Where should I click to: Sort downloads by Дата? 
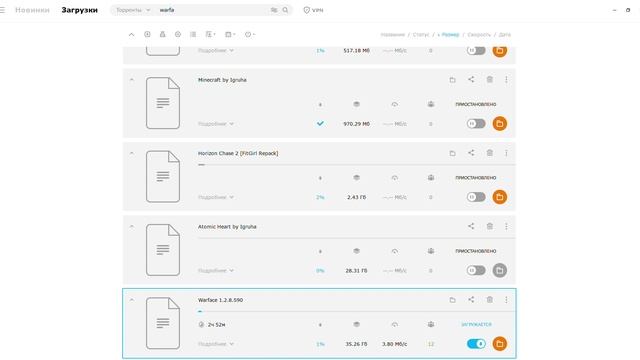pos(504,35)
